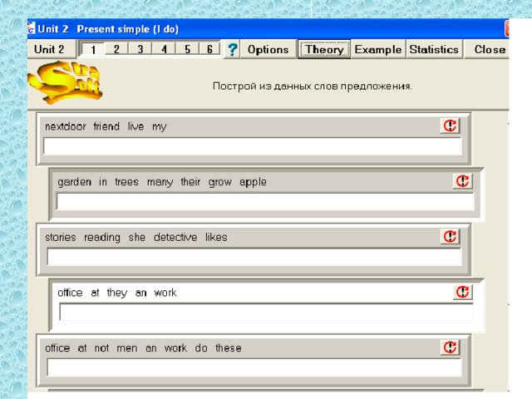
Task: Click answer field under 'office at they an work'
Action: 266,313
